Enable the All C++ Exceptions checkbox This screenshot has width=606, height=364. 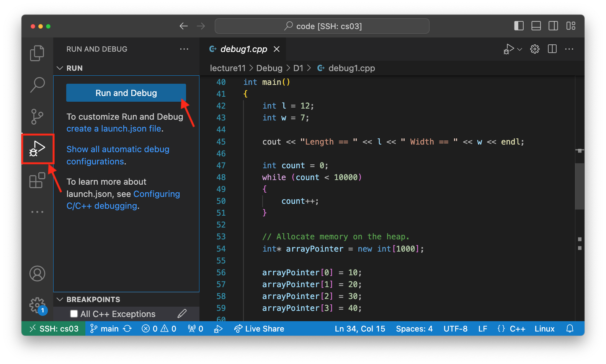pos(74,314)
